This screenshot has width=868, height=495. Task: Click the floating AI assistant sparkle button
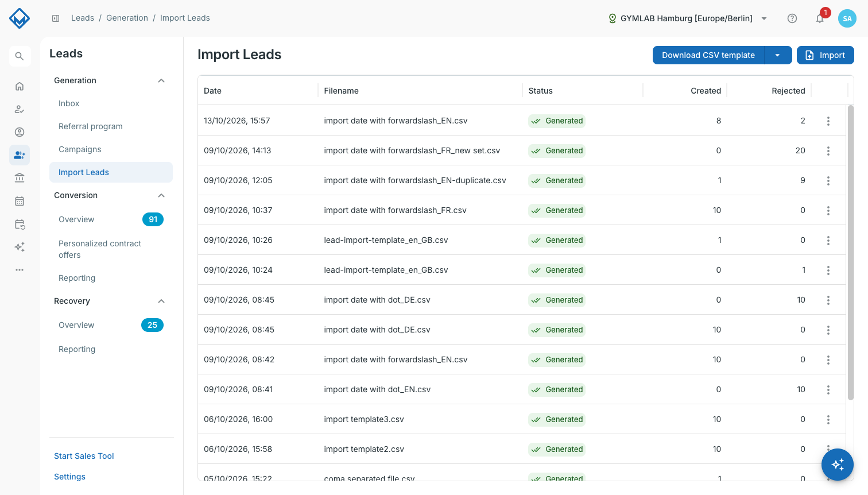[838, 465]
